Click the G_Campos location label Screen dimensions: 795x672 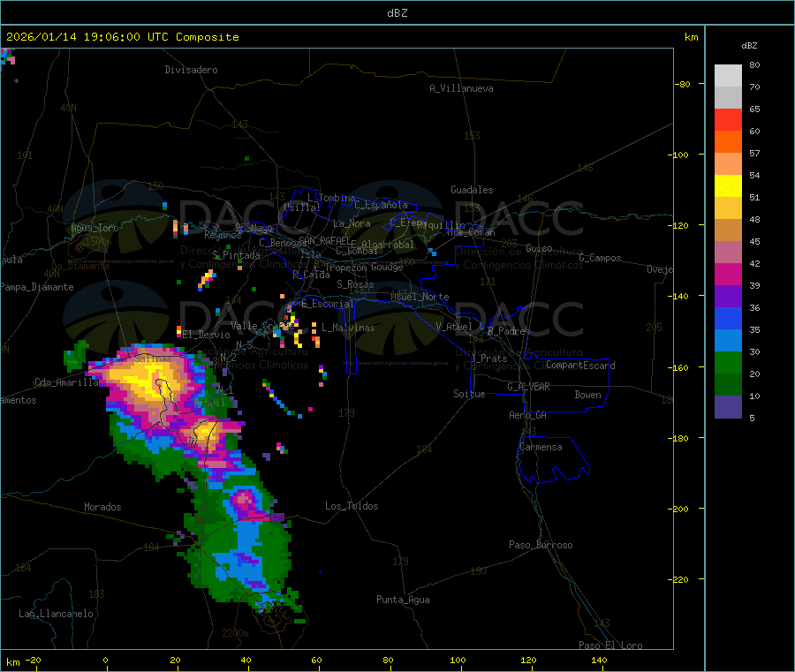click(x=600, y=258)
